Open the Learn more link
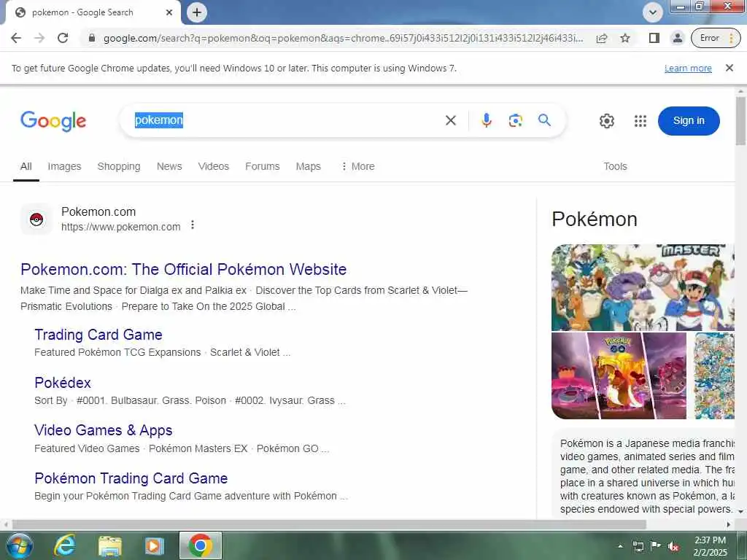The height and width of the screenshot is (560, 747). (x=688, y=68)
